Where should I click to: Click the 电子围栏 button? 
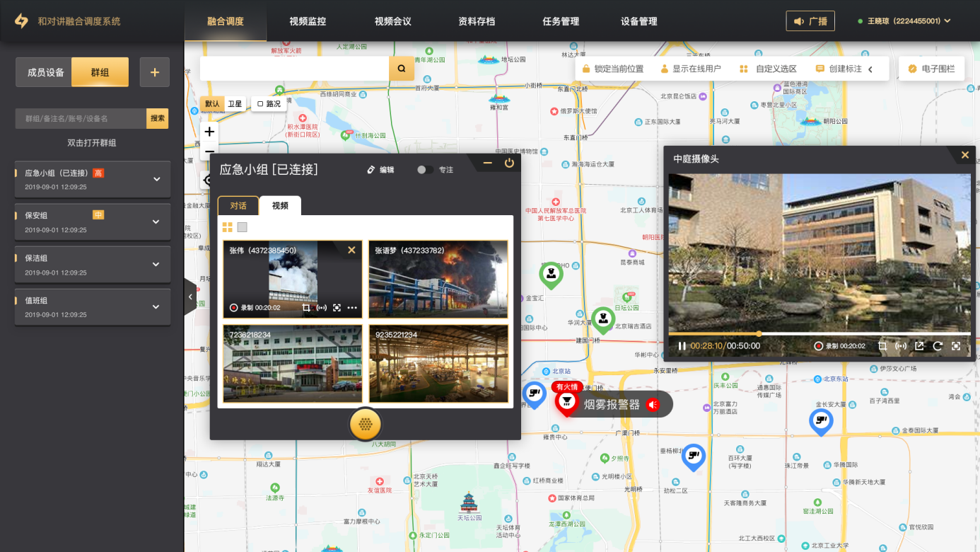pos(931,69)
